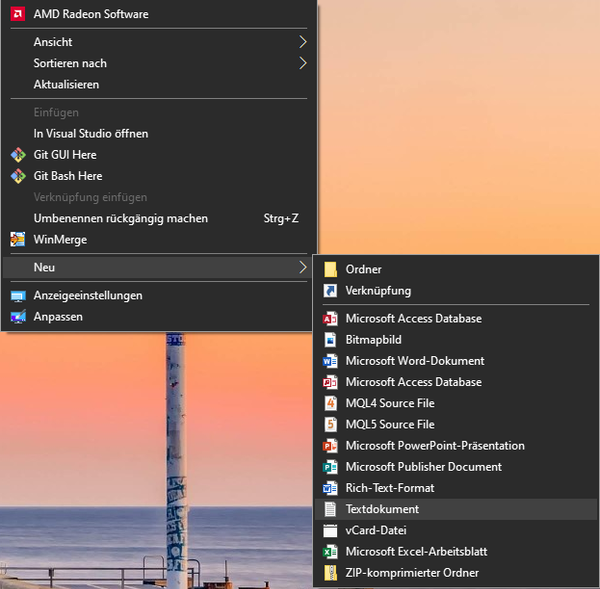Choose Textdokument in the Neu submenu
600x589 pixels.
click(382, 510)
